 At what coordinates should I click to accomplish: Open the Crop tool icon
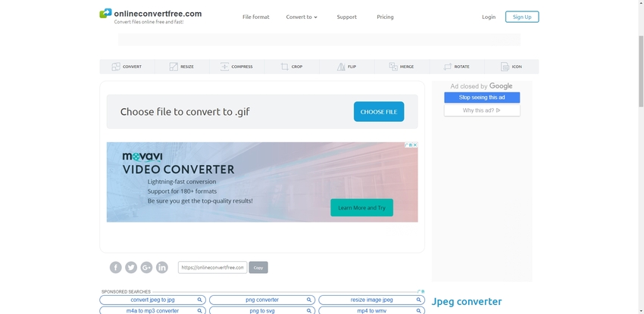[285, 67]
